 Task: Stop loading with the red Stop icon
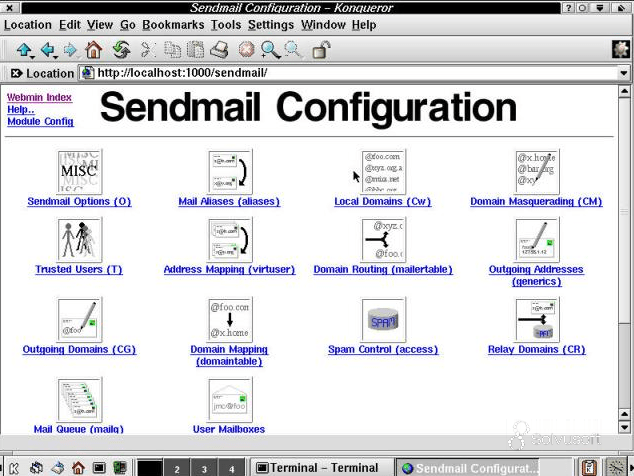[x=246, y=50]
